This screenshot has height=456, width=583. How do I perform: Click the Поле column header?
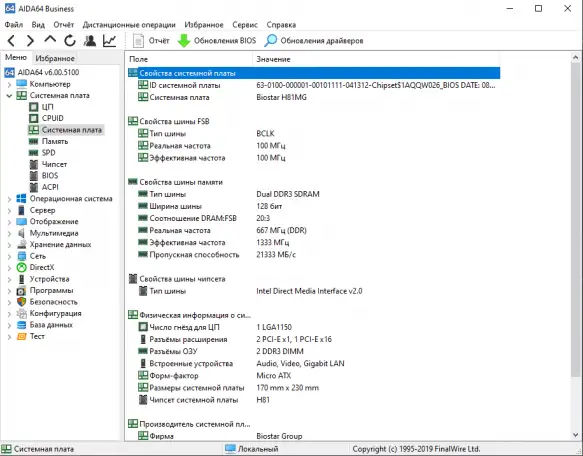coord(189,59)
